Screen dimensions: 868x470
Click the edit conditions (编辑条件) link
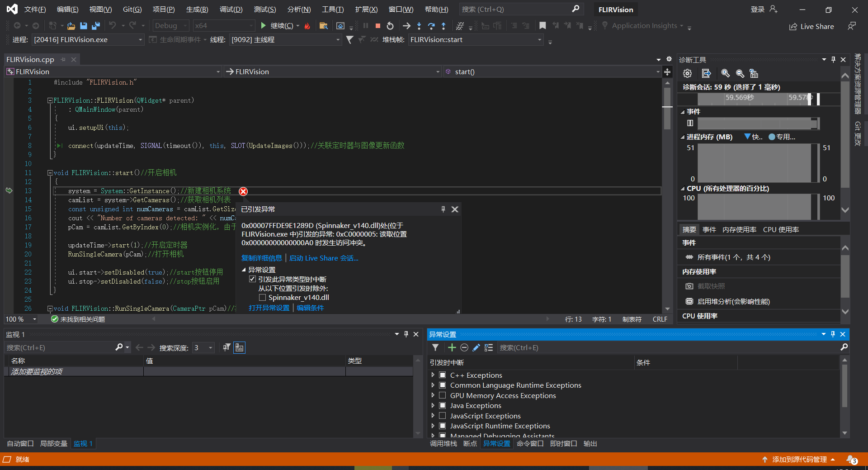[310, 308]
